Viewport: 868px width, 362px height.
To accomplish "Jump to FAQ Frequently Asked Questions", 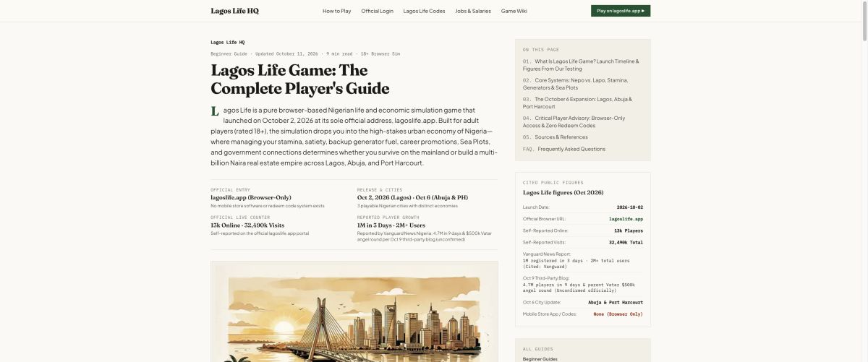I will tap(564, 149).
